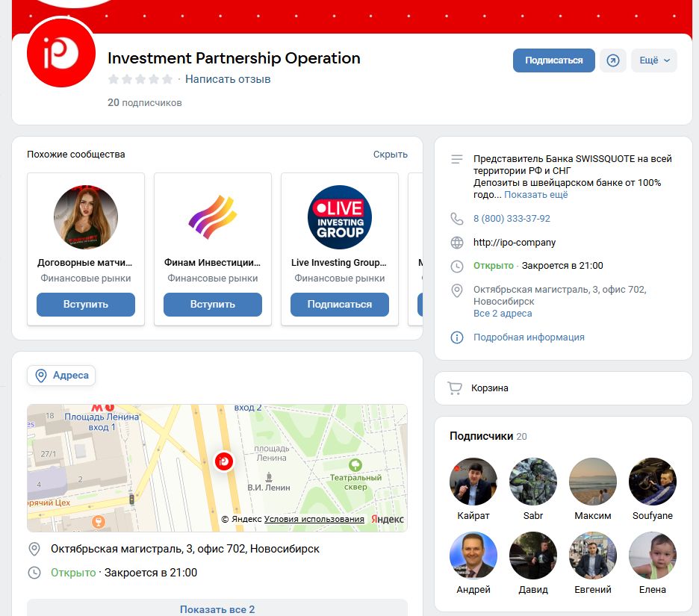Click the share arrow icon next to Подписаться

(x=613, y=60)
